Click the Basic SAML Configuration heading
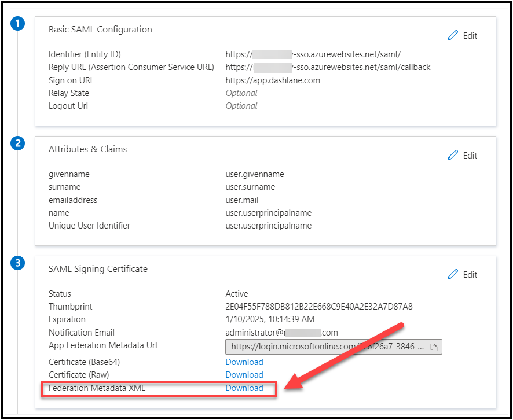 (100, 30)
